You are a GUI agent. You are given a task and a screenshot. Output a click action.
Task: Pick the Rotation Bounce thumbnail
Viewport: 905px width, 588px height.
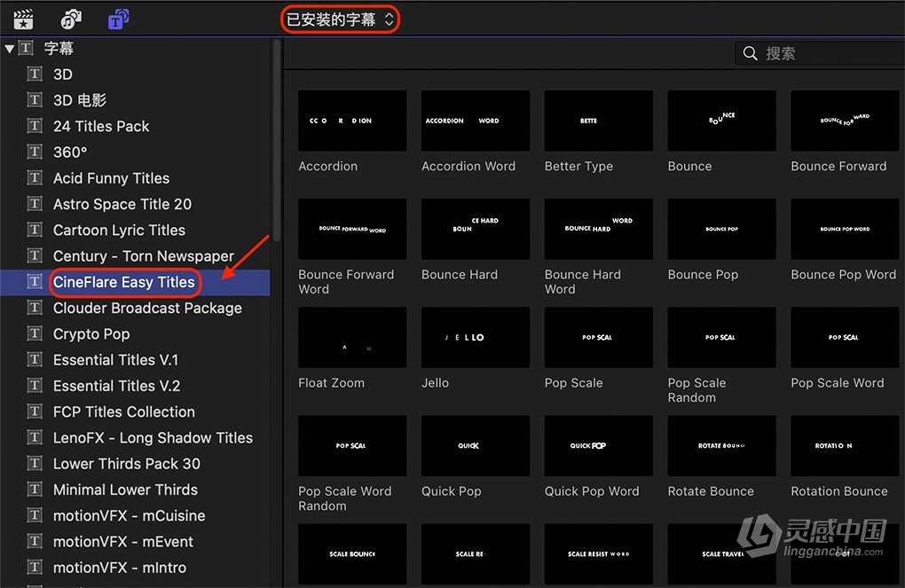[x=845, y=446]
